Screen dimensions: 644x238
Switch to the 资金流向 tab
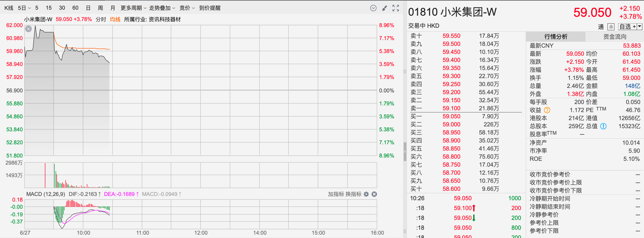pyautogui.click(x=615, y=37)
